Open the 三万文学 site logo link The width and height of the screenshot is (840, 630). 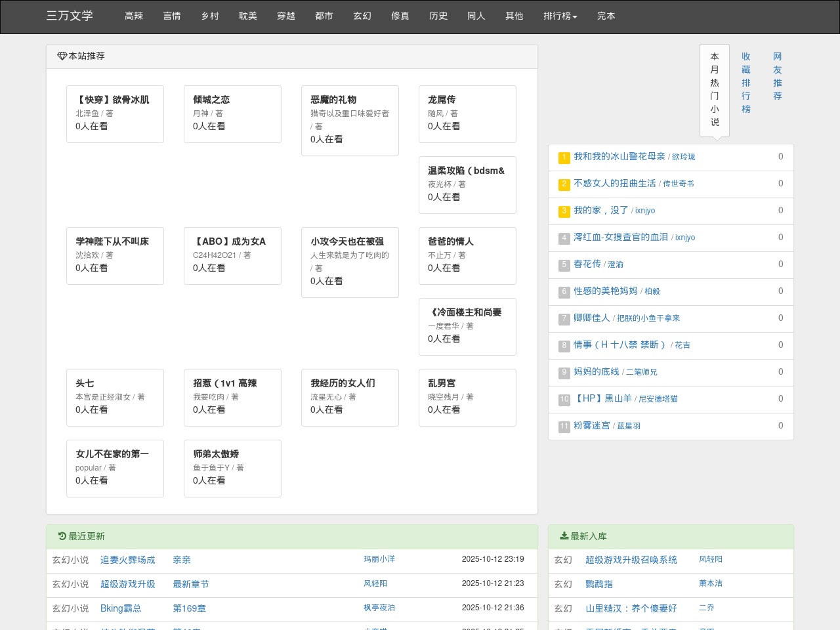[x=70, y=16]
